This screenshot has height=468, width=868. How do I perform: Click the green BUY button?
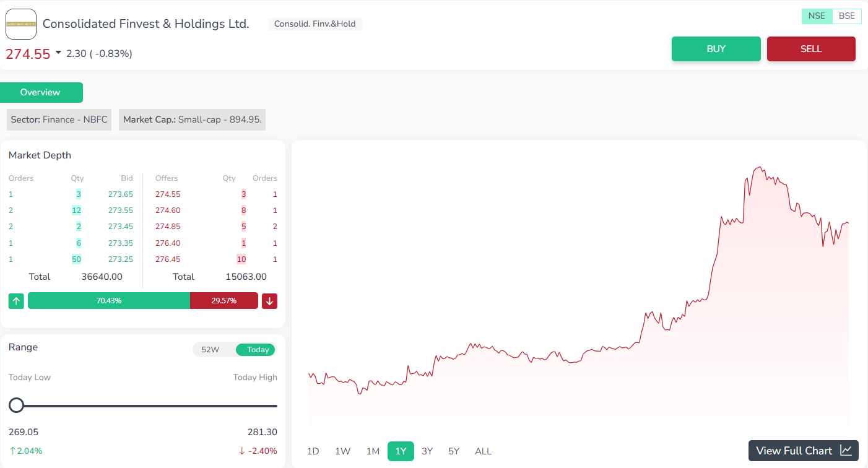[x=716, y=49]
